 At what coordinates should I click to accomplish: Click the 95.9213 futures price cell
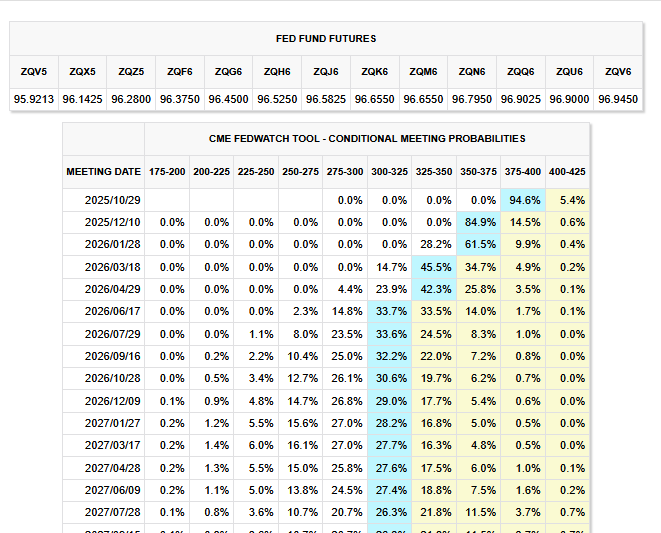(34, 99)
